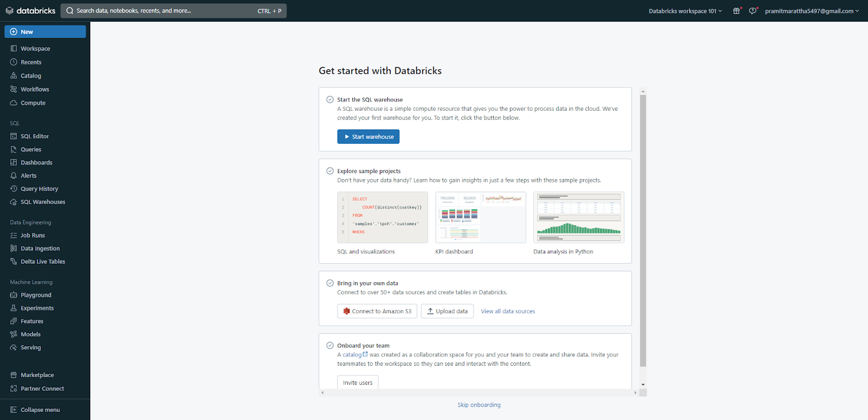Click the search data and notebooks field
The height and width of the screenshot is (420, 868).
click(x=174, y=11)
